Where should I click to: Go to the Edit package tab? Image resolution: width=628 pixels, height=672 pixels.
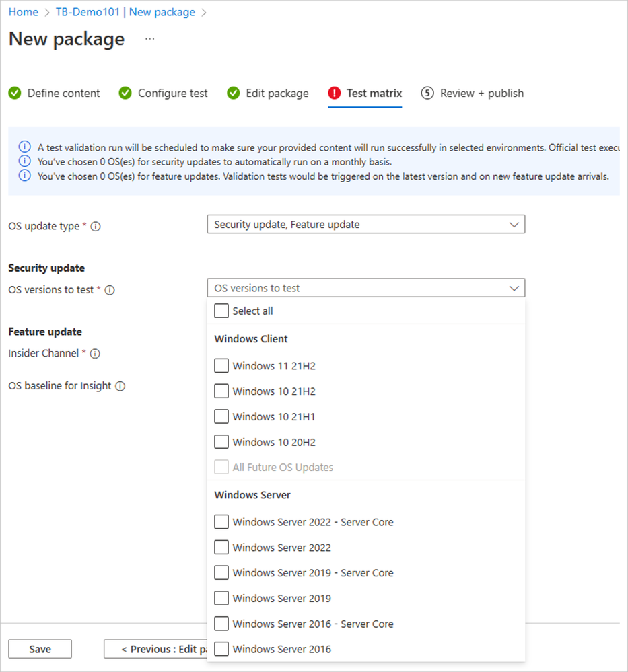click(x=277, y=94)
